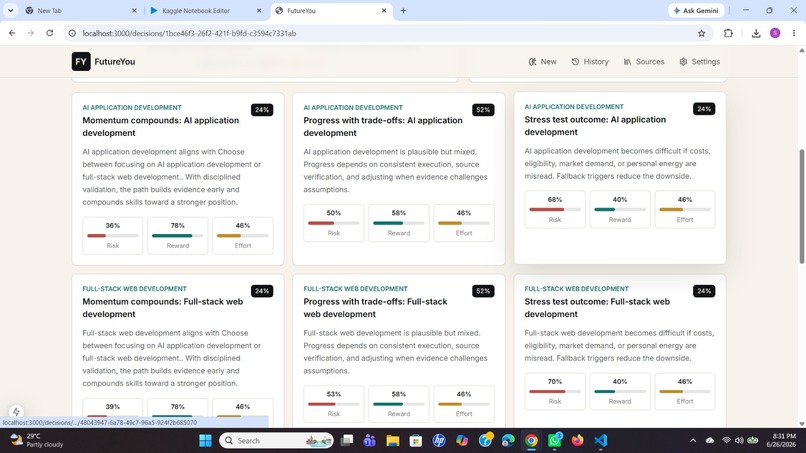Open the Sources page
This screenshot has height=453, width=806.
pyautogui.click(x=644, y=61)
